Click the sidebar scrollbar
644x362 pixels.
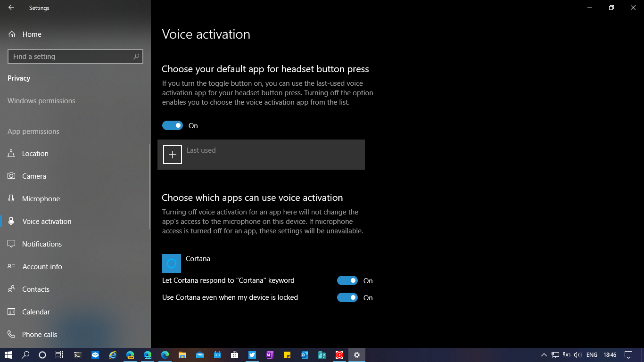pos(149,186)
